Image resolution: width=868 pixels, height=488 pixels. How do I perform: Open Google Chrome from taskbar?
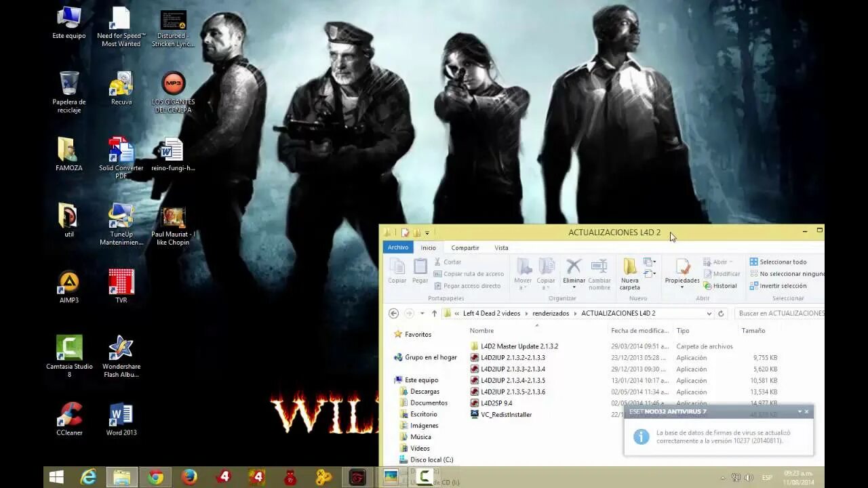point(155,477)
